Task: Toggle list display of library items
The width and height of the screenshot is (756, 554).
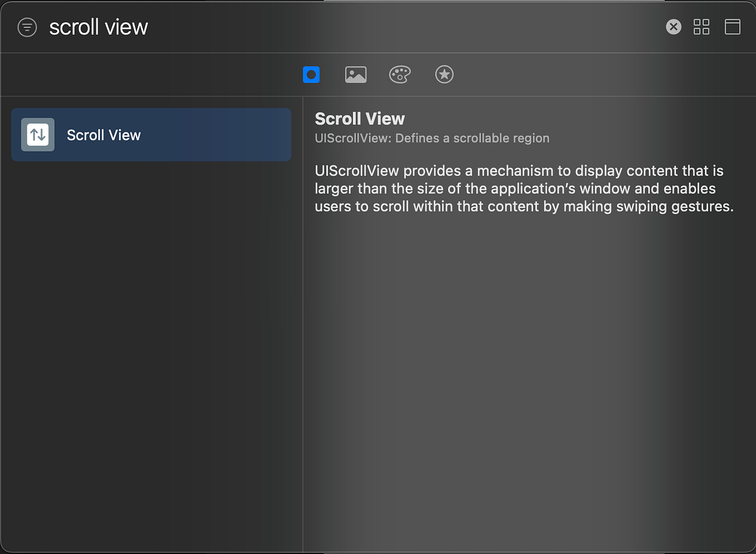Action: [x=732, y=26]
